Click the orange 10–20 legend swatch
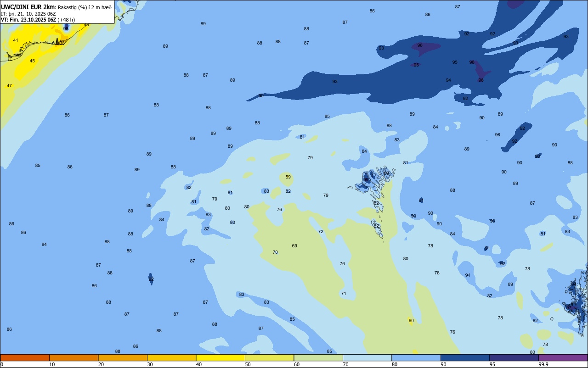Image resolution: width=588 pixels, height=368 pixels. pos(73,357)
